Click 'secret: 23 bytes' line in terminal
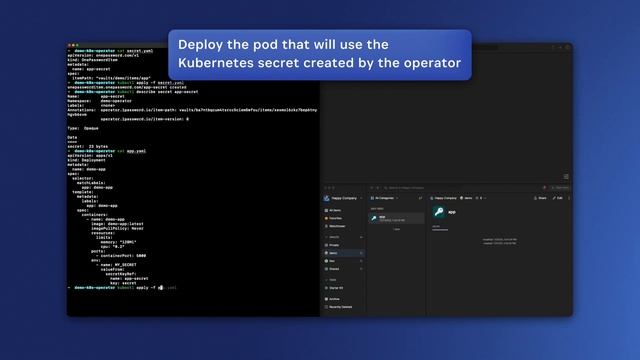 pyautogui.click(x=88, y=146)
